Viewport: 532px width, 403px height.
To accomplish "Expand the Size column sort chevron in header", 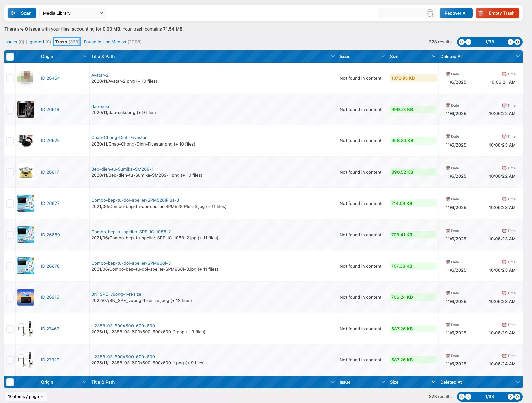I will click(x=433, y=57).
